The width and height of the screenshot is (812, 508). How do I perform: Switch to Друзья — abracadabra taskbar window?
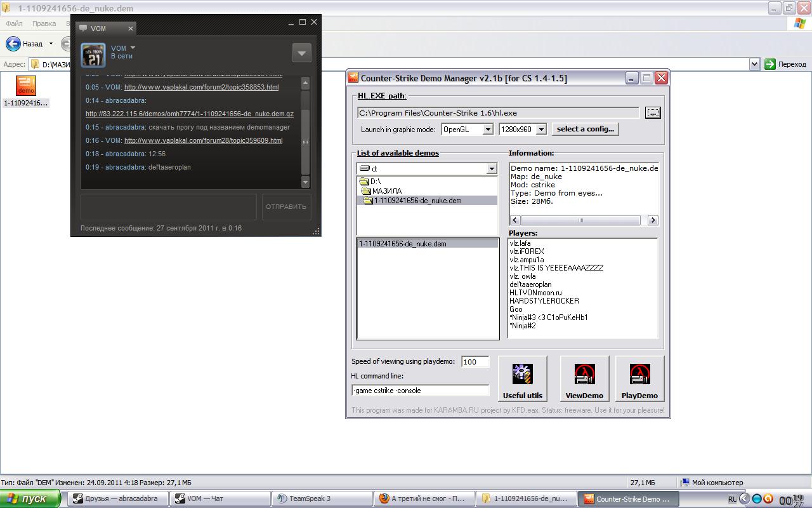117,498
